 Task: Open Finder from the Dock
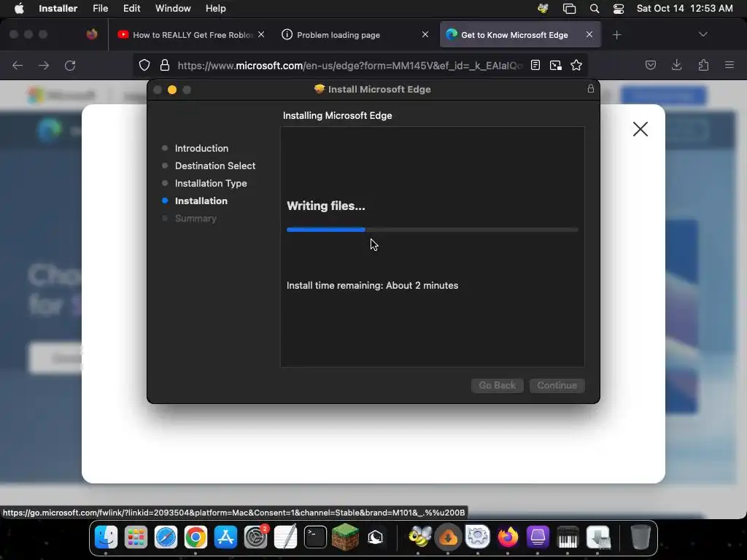point(106,537)
